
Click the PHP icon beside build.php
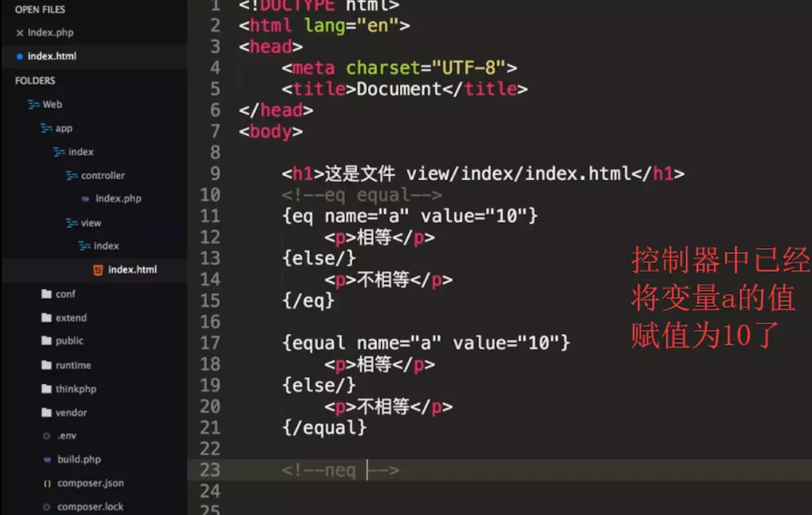pyautogui.click(x=46, y=459)
